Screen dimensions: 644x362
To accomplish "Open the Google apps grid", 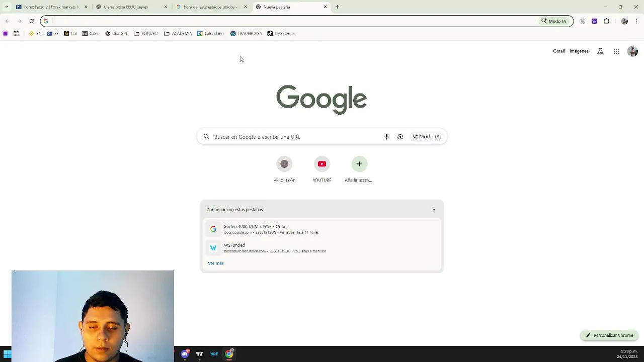I will pyautogui.click(x=616, y=51).
